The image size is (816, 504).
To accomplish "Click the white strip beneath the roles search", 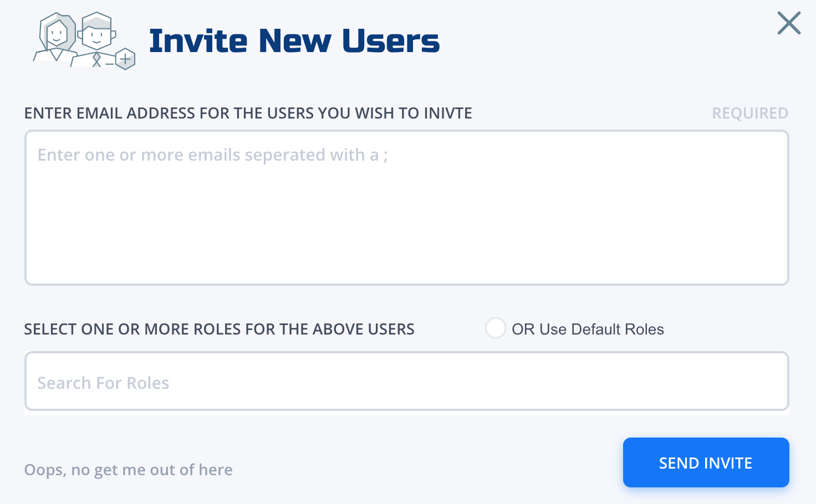I will click(407, 413).
